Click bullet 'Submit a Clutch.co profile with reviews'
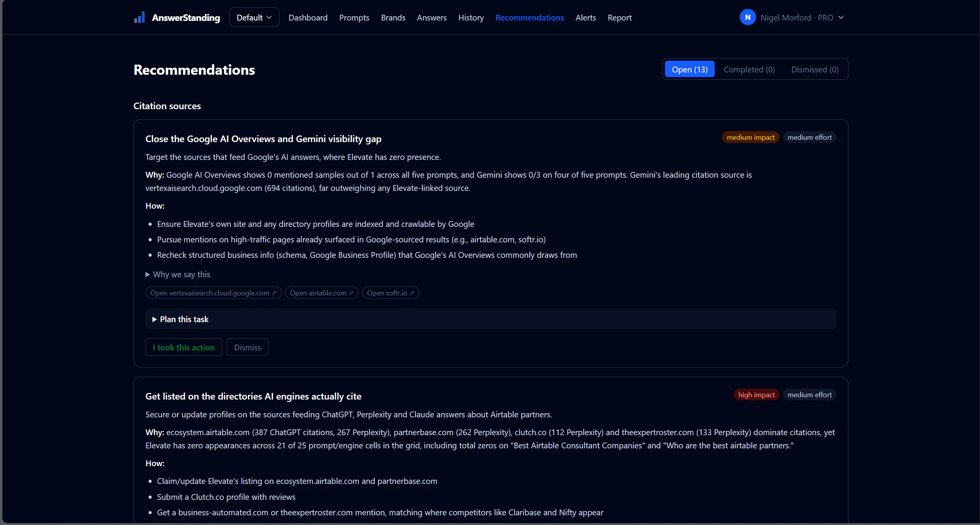Screen dimensions: 980x525 226,497
